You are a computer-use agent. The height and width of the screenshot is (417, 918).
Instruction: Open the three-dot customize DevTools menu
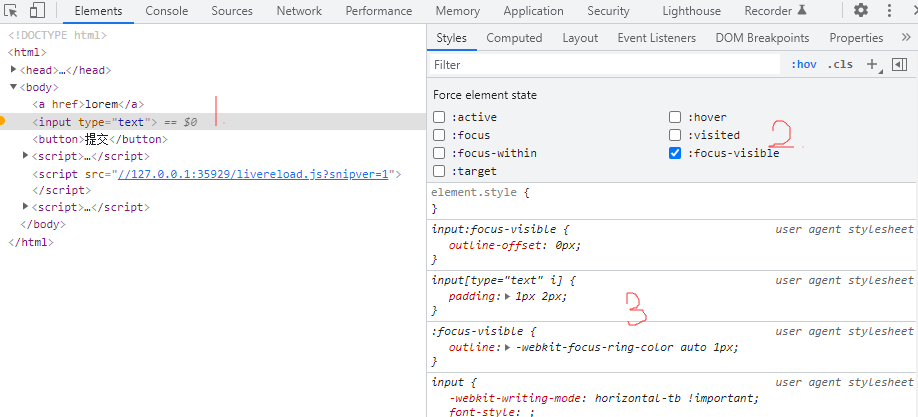[x=889, y=11]
